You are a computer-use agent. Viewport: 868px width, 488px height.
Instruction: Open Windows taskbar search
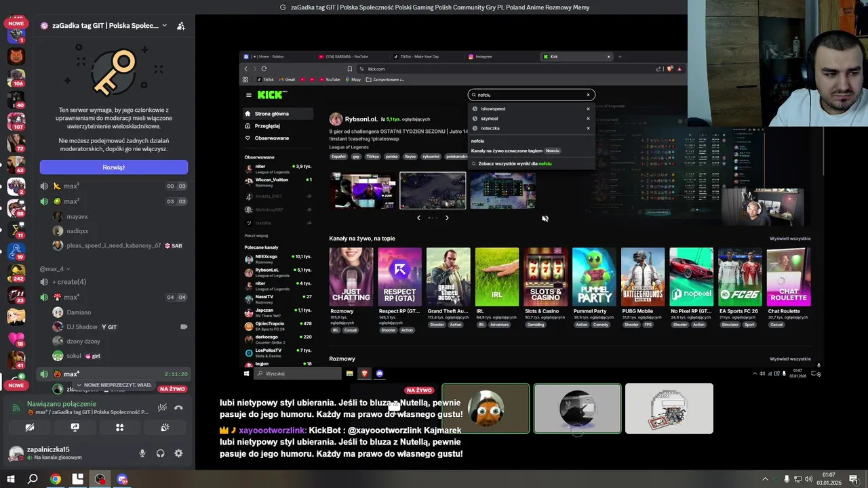pyautogui.click(x=33, y=479)
